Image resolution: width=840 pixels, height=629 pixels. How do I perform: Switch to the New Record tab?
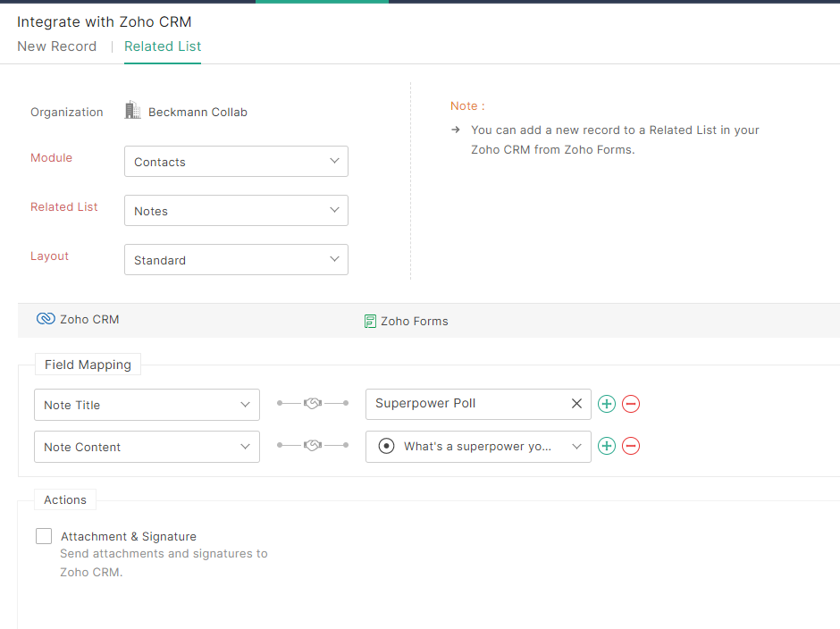pyautogui.click(x=57, y=46)
